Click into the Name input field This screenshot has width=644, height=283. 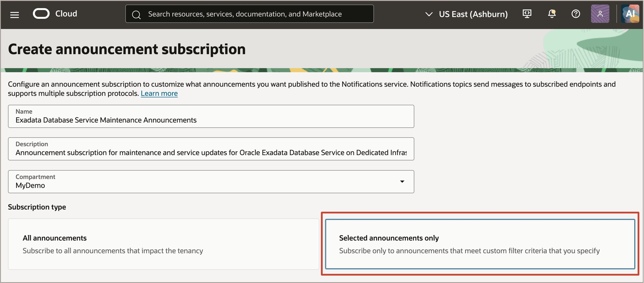coord(211,116)
